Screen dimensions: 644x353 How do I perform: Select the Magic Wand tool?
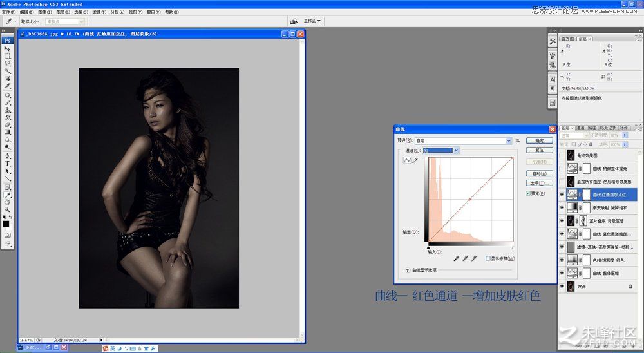[7, 71]
